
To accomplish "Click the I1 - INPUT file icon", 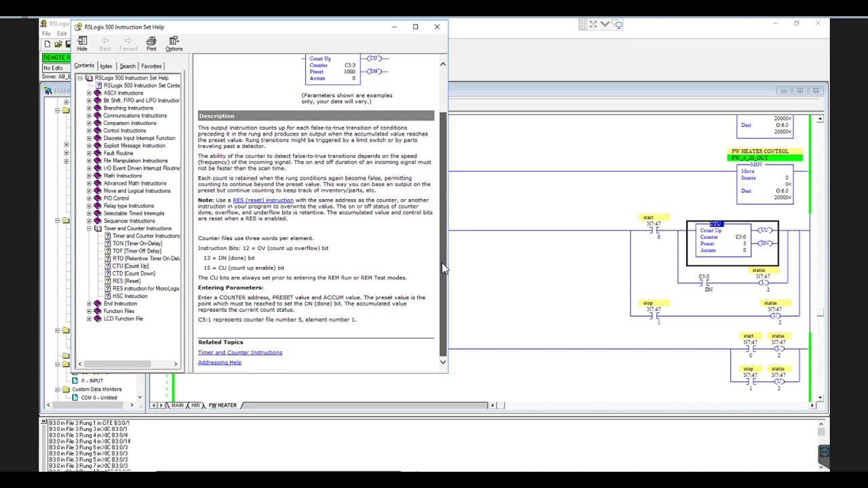I will coord(75,380).
